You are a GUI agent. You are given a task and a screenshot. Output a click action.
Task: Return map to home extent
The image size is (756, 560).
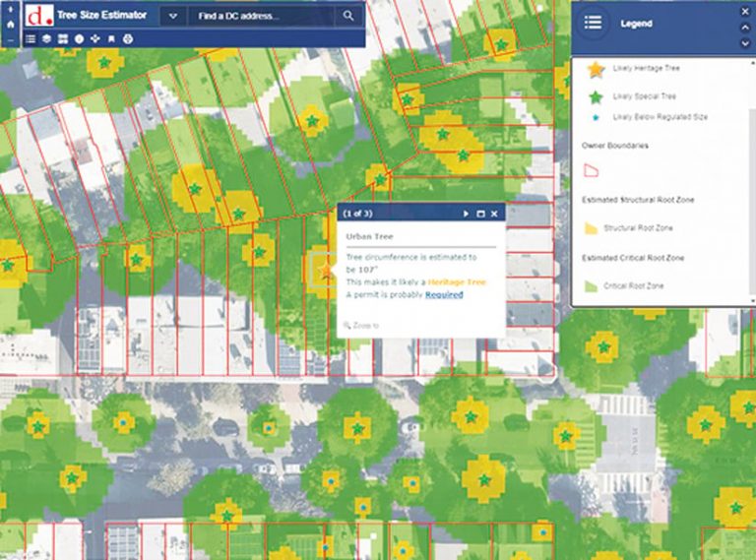point(11,24)
